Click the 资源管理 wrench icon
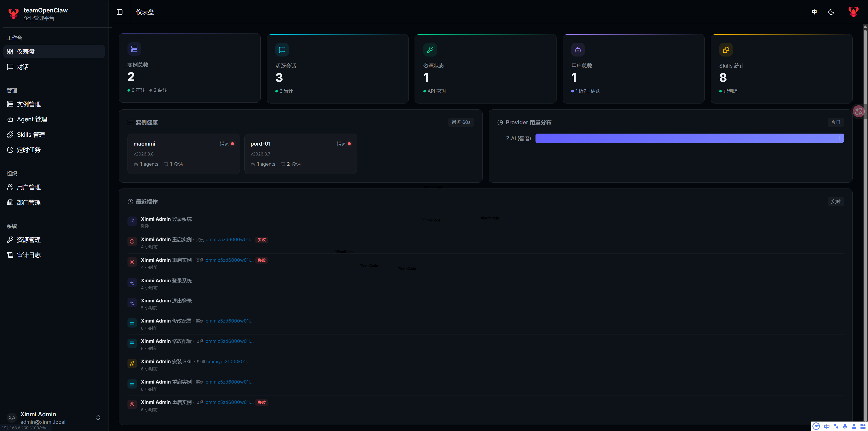Viewport: 868px width, 431px height. pos(10,240)
